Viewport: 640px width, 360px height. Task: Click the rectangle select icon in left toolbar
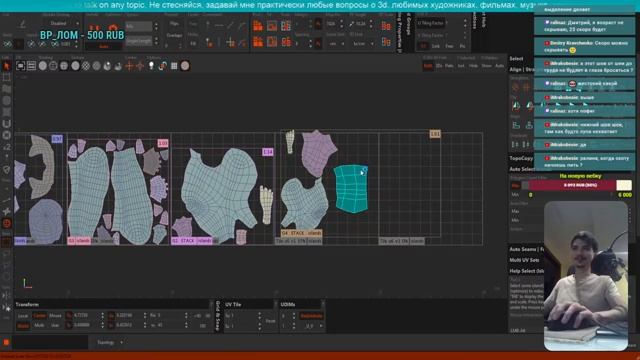click(x=7, y=77)
